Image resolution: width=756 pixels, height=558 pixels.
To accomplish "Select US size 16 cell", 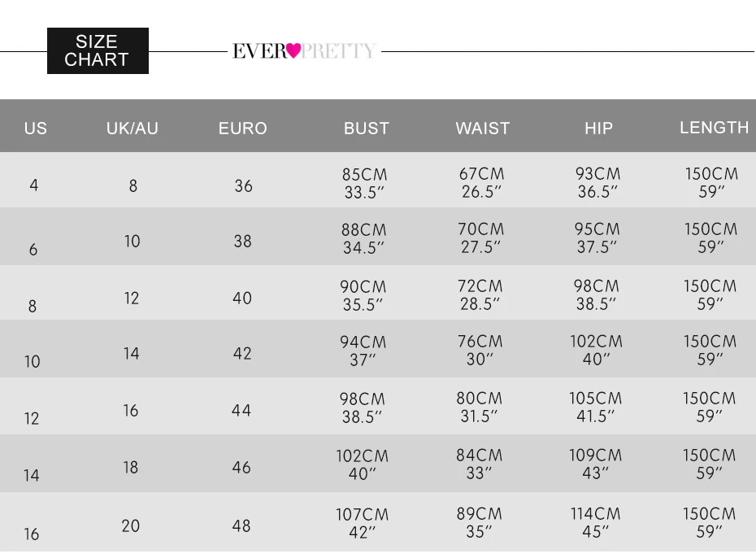I will pyautogui.click(x=31, y=534).
